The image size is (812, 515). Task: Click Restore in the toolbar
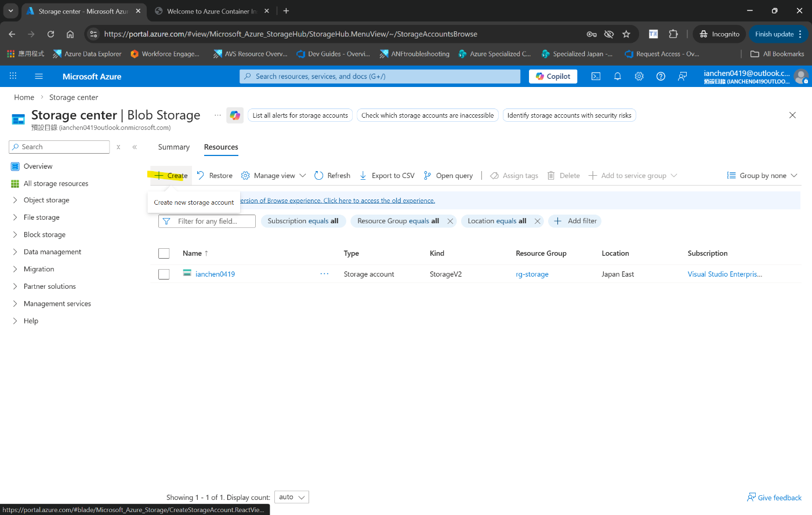tap(215, 176)
